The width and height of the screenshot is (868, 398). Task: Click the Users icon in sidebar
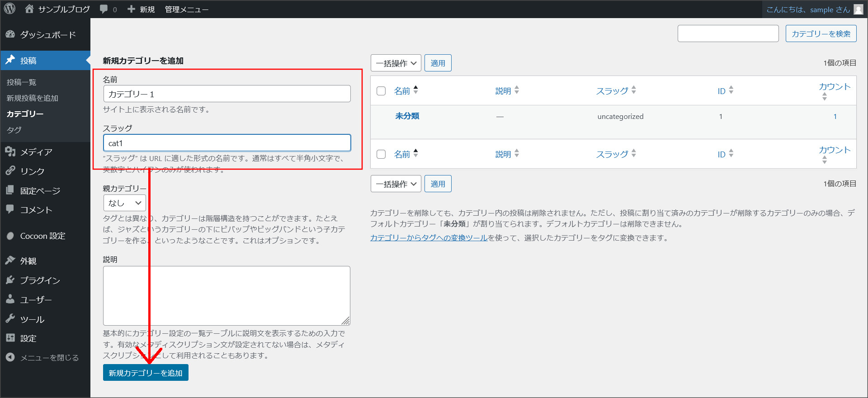tap(10, 299)
